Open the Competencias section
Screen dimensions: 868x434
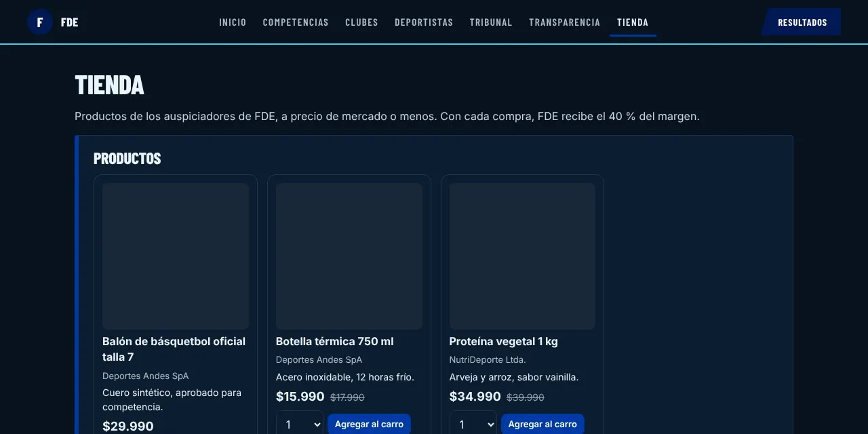click(296, 22)
